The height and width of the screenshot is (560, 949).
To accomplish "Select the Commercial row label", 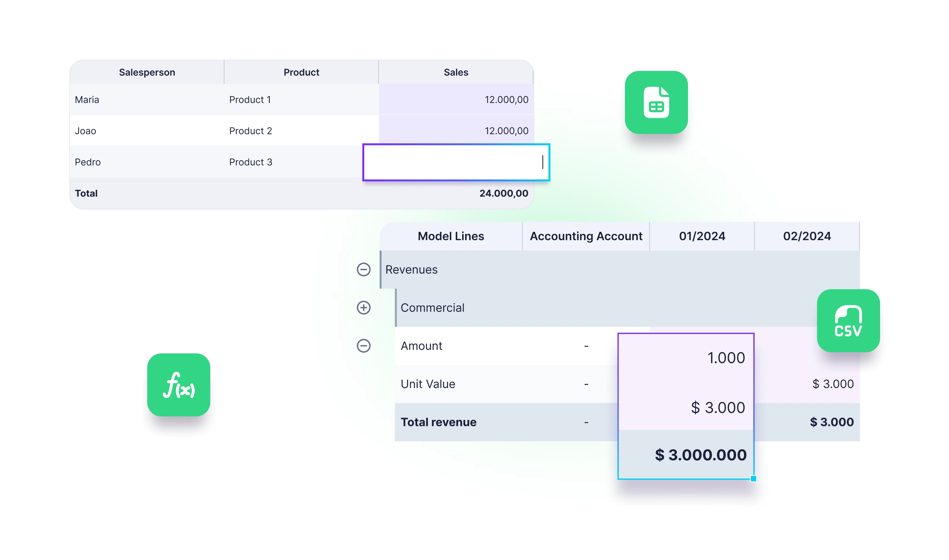I will coord(432,308).
